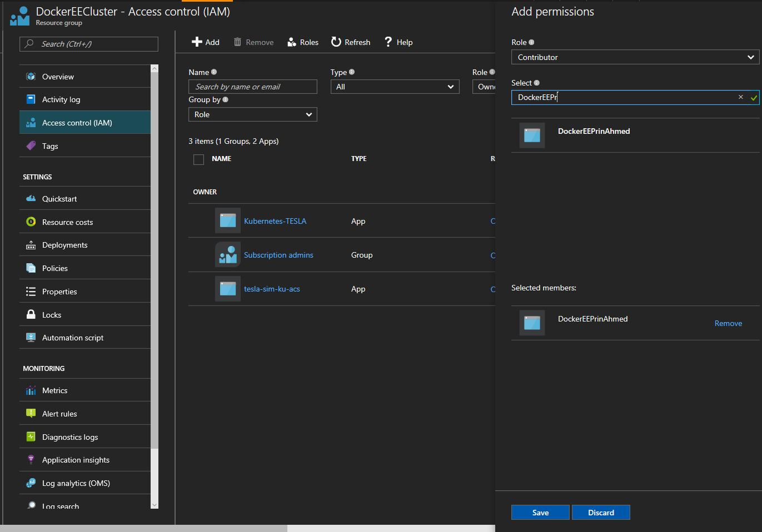762x532 pixels.
Task: Toggle the select-all checkbox beside NAME header
Action: click(x=198, y=159)
